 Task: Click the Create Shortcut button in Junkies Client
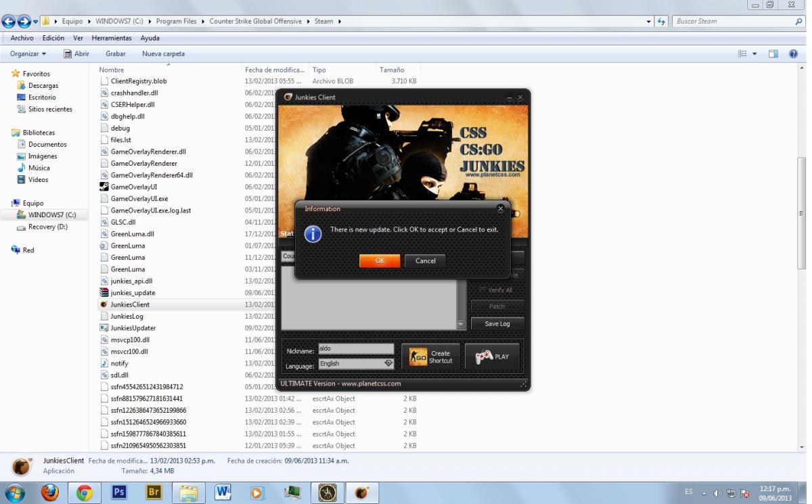431,357
